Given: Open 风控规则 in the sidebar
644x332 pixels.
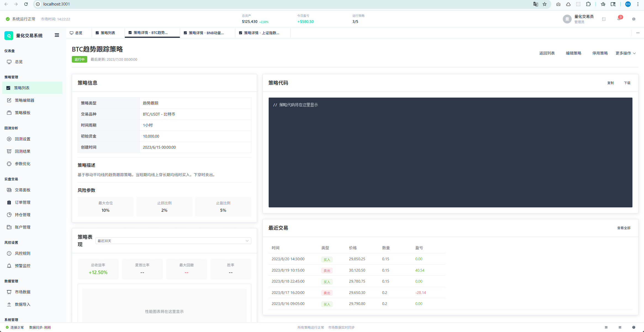Looking at the screenshot, I should tap(32, 253).
